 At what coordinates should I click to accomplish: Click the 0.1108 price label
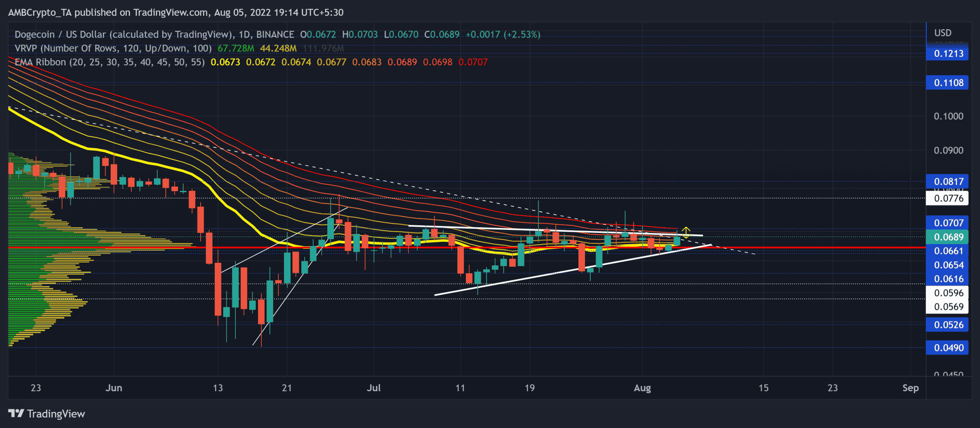(x=947, y=82)
